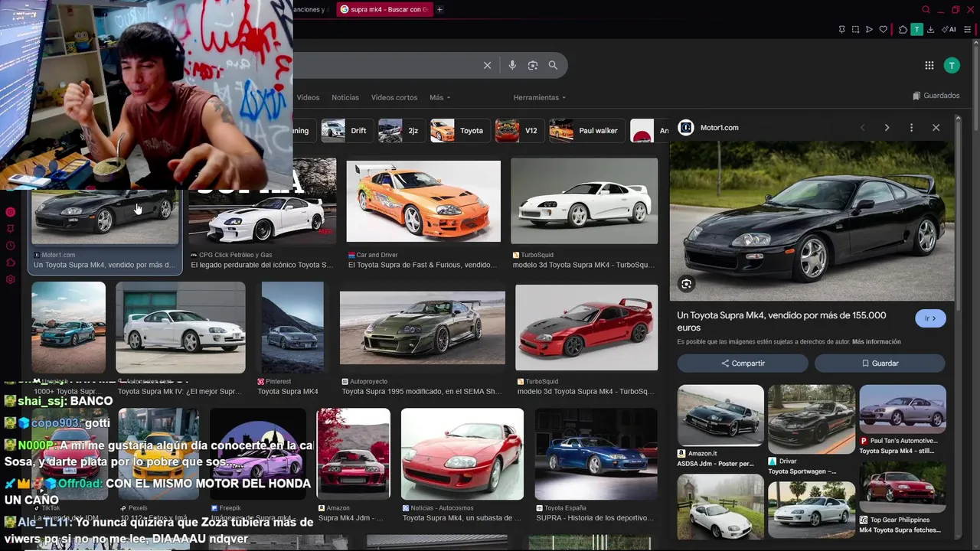
Task: Click the Compartir share button
Action: [x=743, y=364]
